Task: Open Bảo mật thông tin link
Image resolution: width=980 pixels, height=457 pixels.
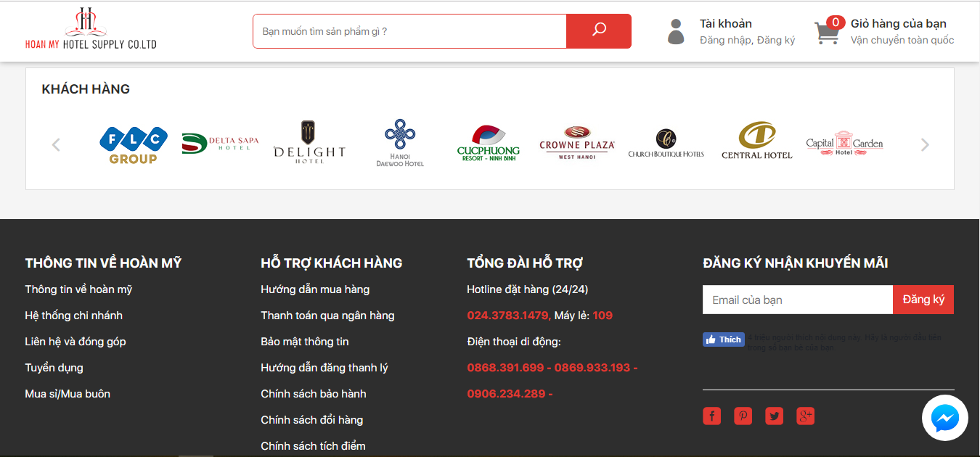Action: (305, 342)
